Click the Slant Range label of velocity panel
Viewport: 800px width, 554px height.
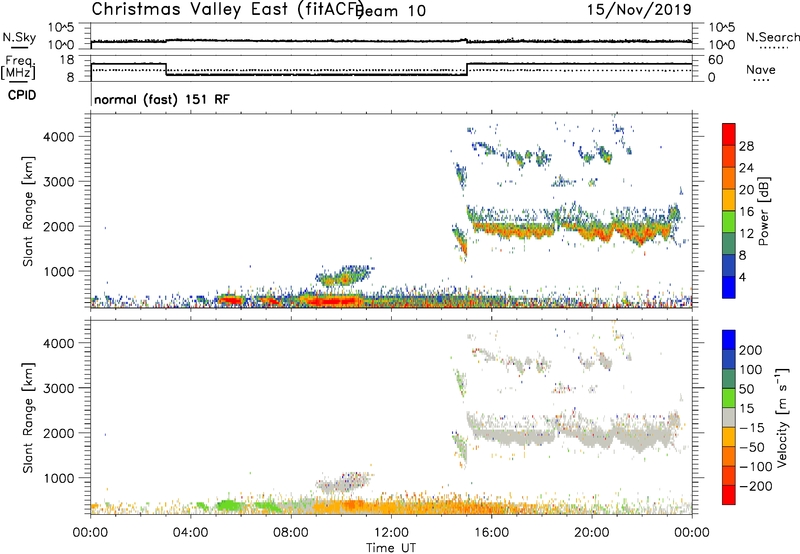coord(28,418)
